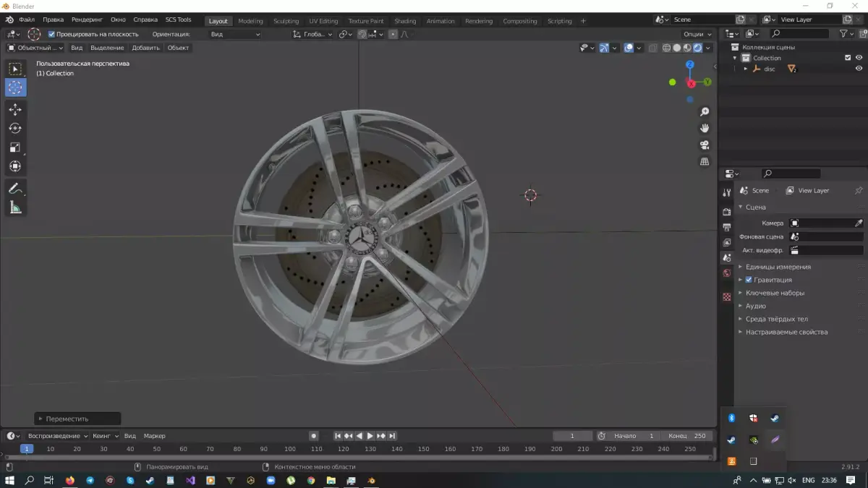Open the World properties tab
The height and width of the screenshot is (488, 868).
click(727, 273)
